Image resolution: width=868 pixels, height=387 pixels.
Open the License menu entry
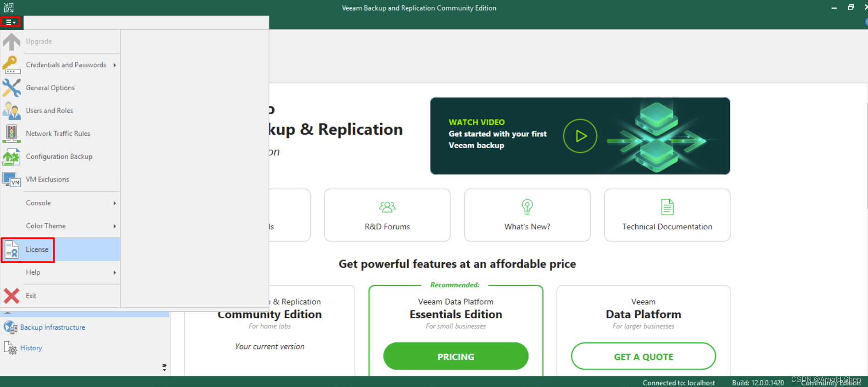[x=61, y=249]
